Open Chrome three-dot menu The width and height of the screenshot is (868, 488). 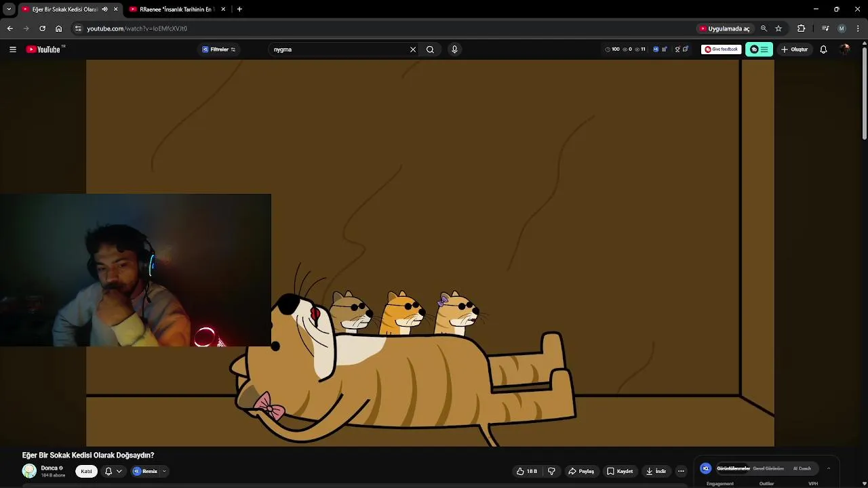pyautogui.click(x=859, y=28)
